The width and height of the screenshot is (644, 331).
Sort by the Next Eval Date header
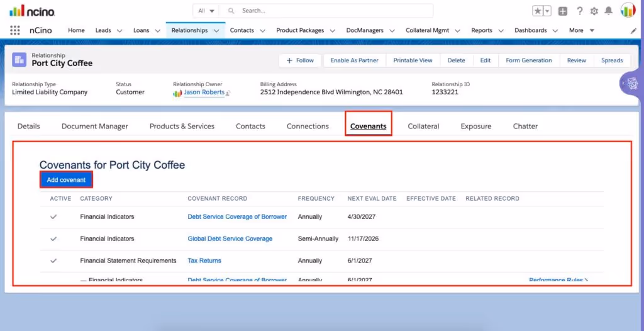click(372, 199)
